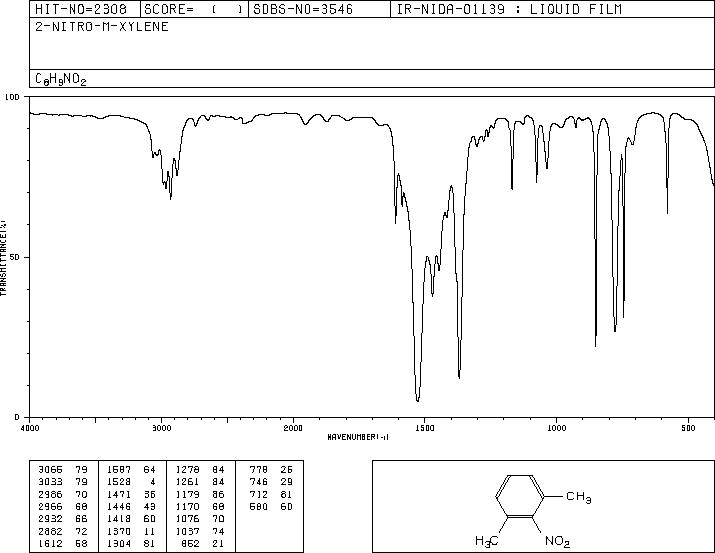Click the 100 y-axis tick label
The height and width of the screenshot is (553, 715).
(x=12, y=97)
